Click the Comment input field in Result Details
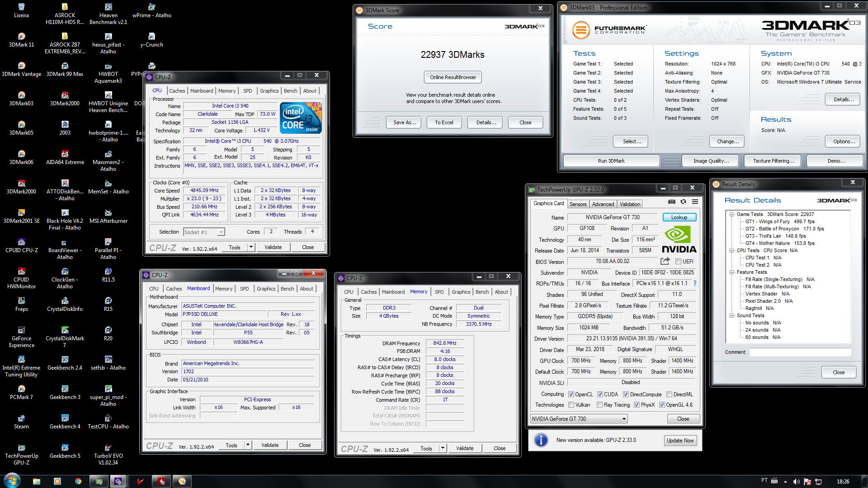Viewport: 868px width, 488px height. pyautogui.click(x=800, y=352)
